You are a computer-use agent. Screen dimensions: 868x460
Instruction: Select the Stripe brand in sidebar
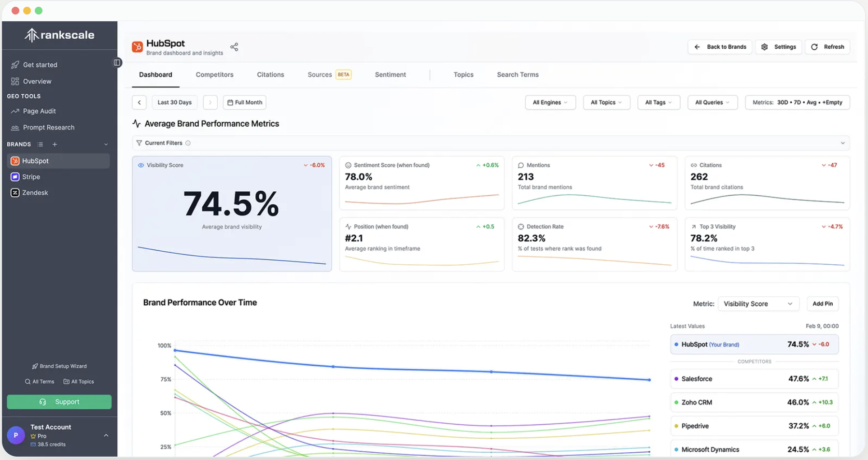tap(58, 177)
